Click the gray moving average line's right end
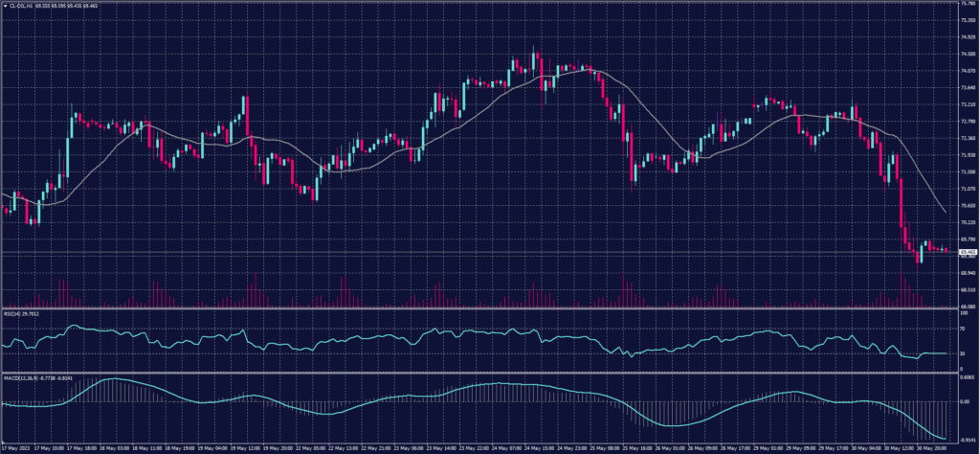 point(946,212)
